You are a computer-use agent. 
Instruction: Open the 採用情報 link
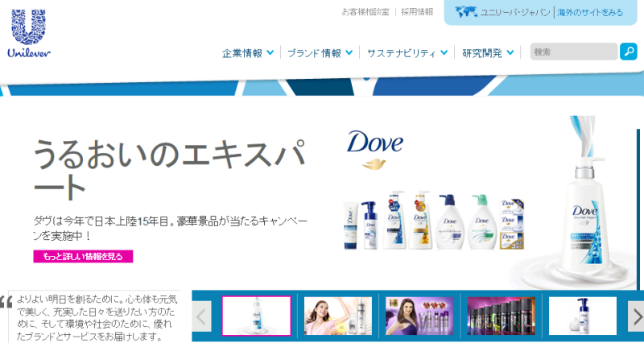tap(417, 12)
